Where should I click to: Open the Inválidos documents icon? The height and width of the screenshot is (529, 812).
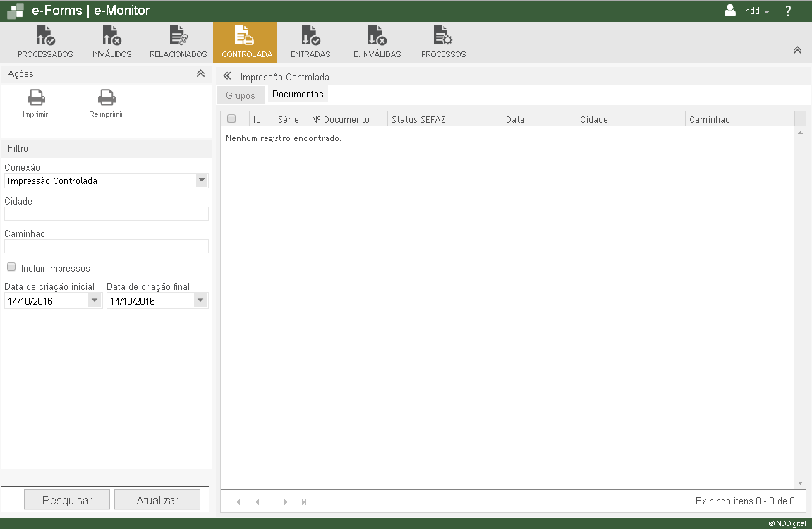(111, 36)
